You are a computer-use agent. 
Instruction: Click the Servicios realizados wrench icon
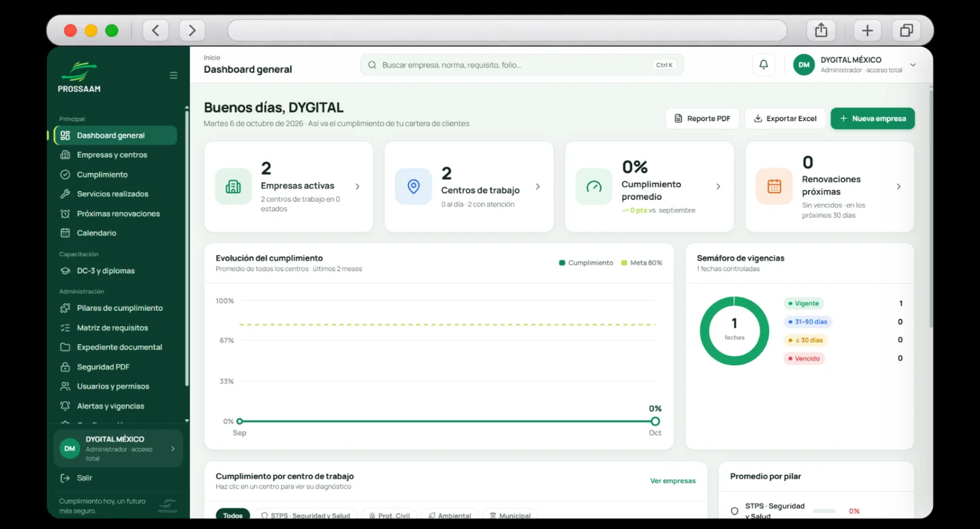pyautogui.click(x=65, y=194)
